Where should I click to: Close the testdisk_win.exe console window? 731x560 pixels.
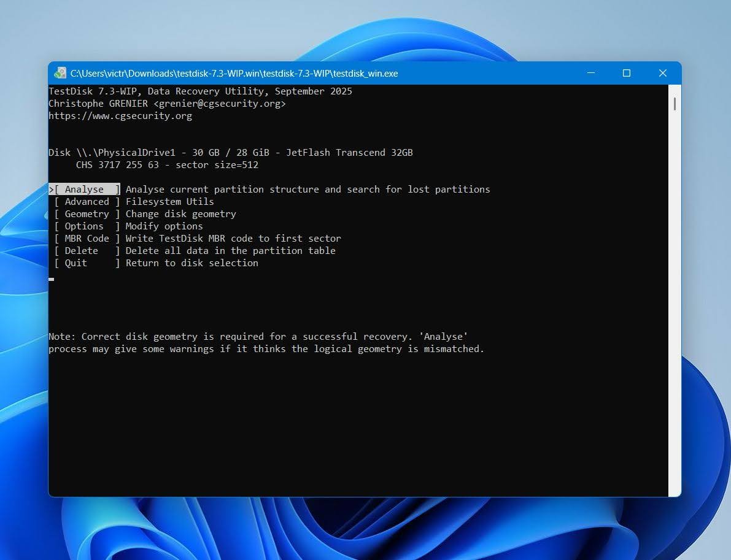(x=662, y=73)
